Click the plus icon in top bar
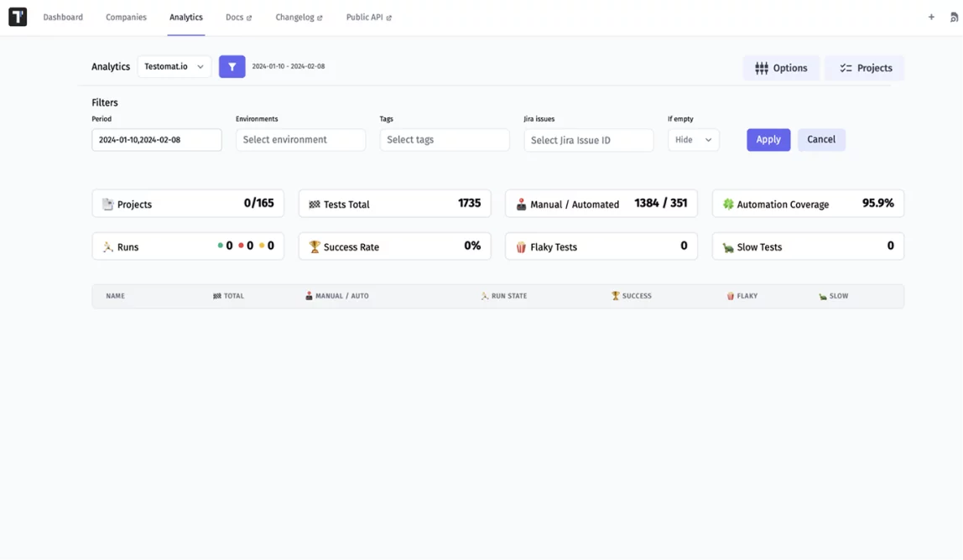Viewport: 963px width, 560px height. 931,17
